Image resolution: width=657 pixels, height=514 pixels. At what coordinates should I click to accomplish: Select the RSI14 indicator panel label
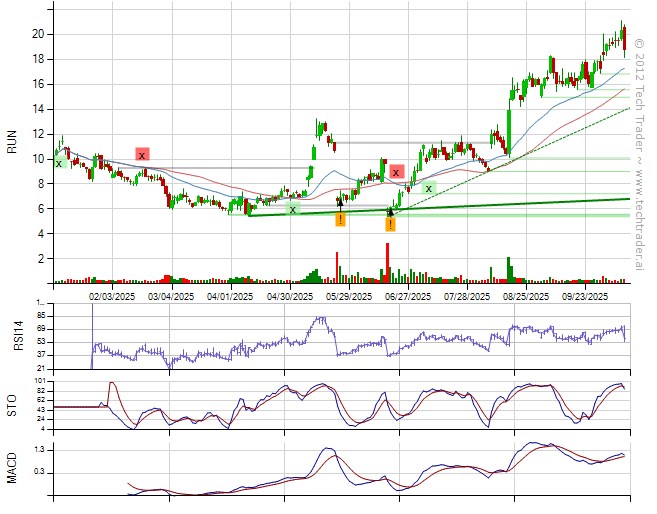(x=12, y=336)
